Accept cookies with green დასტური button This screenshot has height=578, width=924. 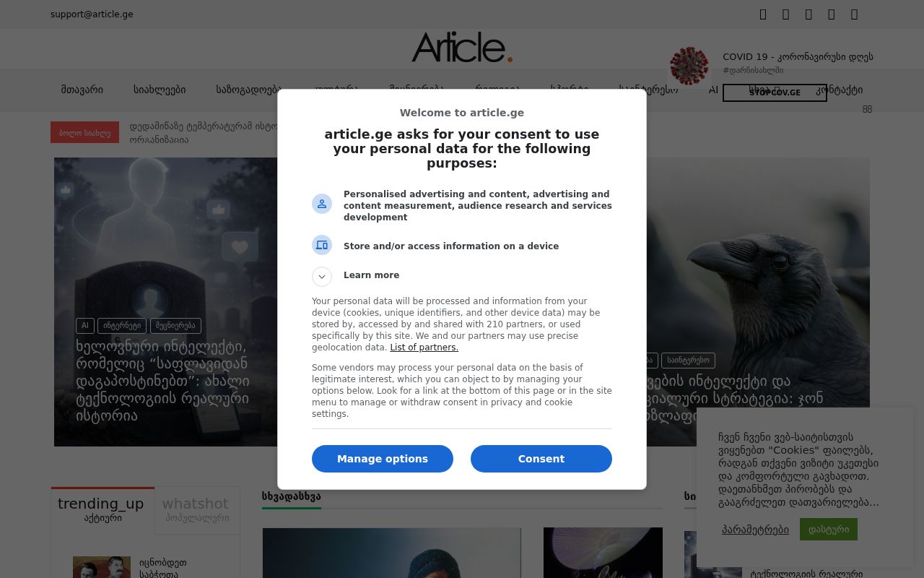(829, 529)
